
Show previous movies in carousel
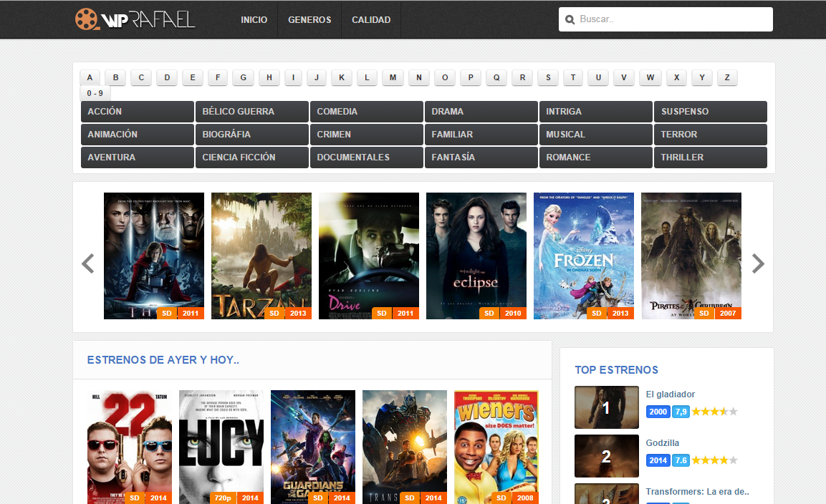coord(88,263)
